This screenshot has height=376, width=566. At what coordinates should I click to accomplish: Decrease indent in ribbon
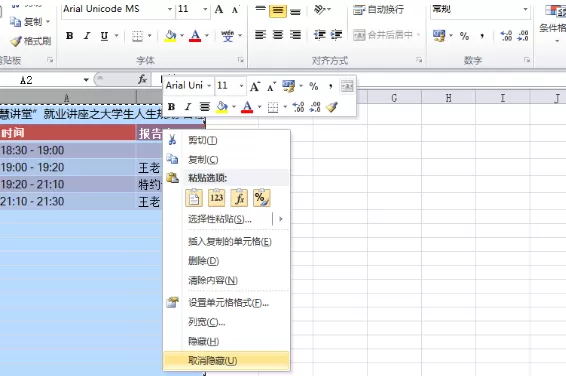pos(319,35)
